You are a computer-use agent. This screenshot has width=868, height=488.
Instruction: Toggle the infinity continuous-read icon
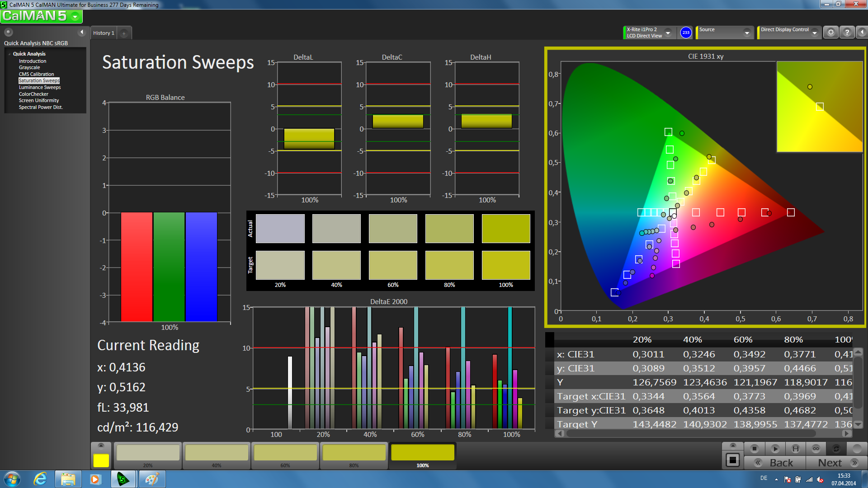(x=816, y=449)
